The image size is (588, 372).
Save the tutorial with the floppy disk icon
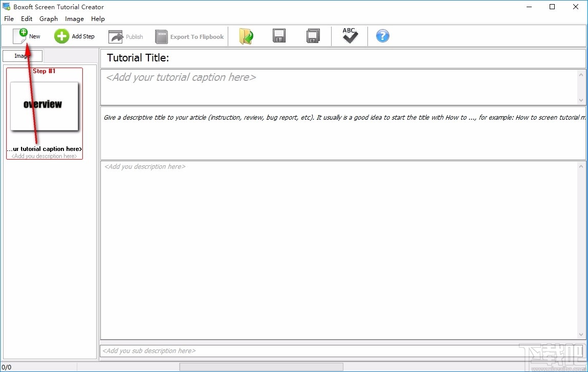click(279, 36)
